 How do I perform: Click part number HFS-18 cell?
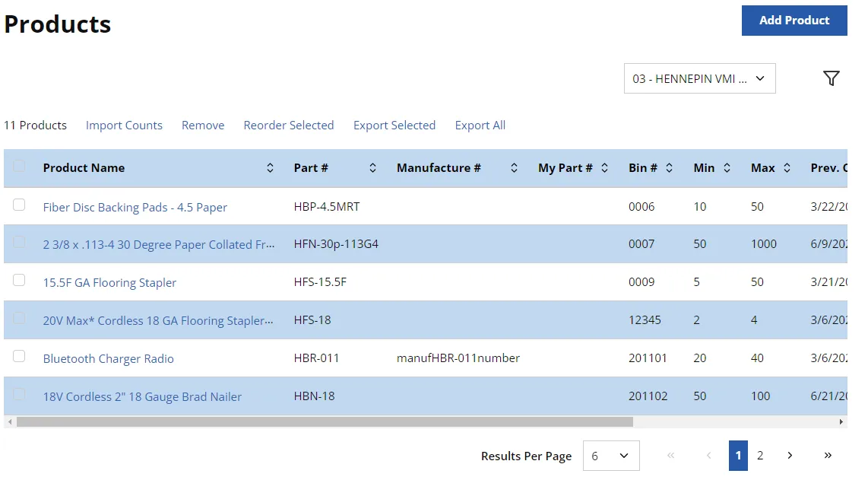pos(312,319)
